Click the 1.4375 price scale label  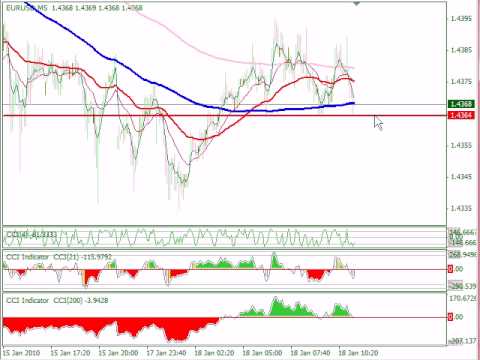(461, 82)
